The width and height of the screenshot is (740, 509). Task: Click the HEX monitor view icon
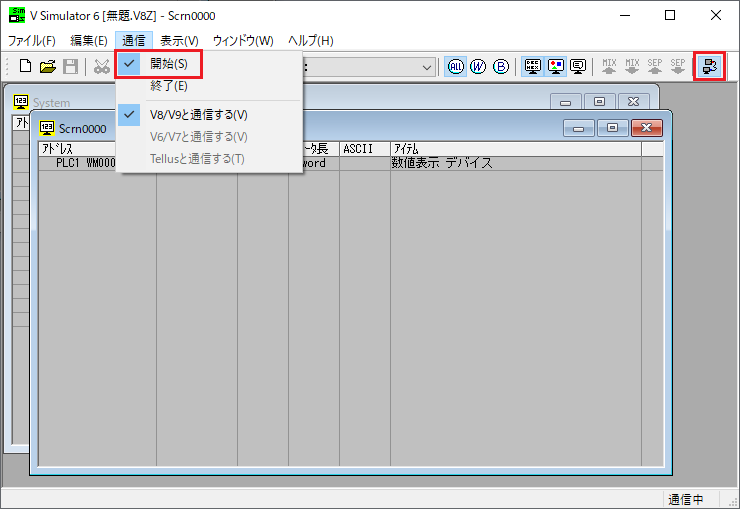click(533, 67)
